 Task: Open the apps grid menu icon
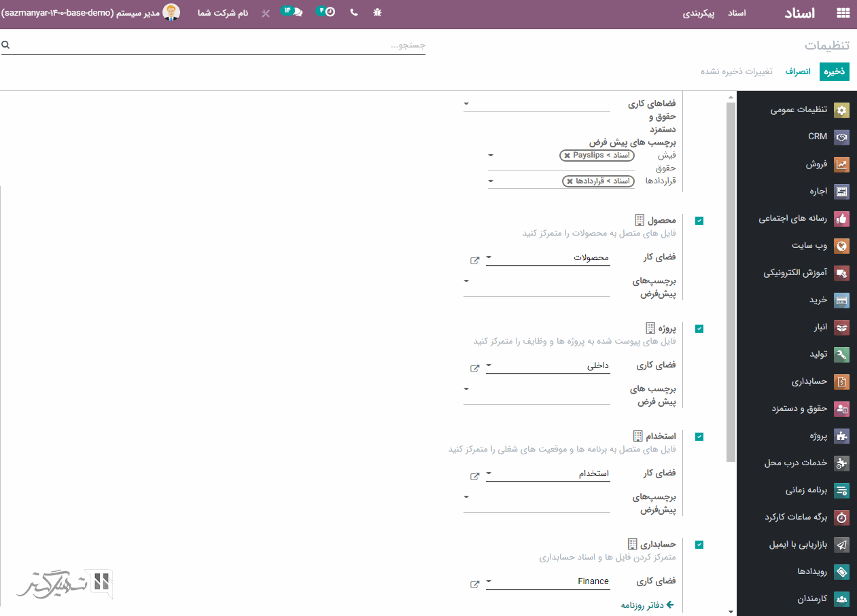click(843, 13)
